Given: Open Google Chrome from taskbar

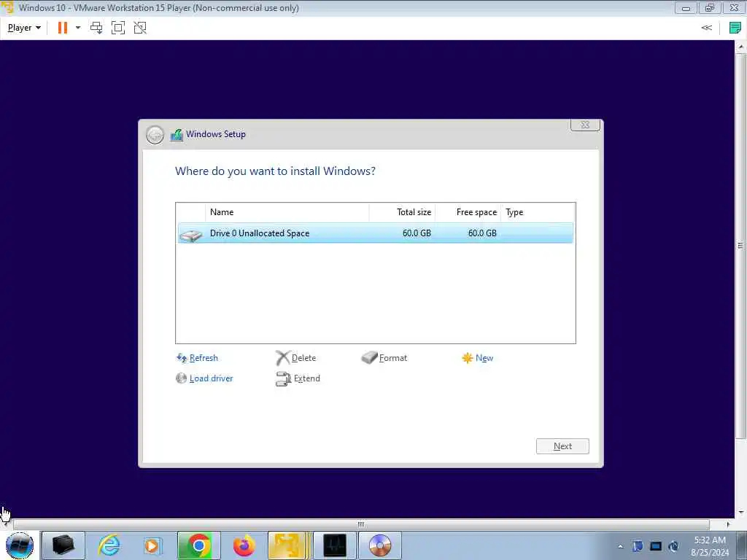Looking at the screenshot, I should pyautogui.click(x=198, y=545).
